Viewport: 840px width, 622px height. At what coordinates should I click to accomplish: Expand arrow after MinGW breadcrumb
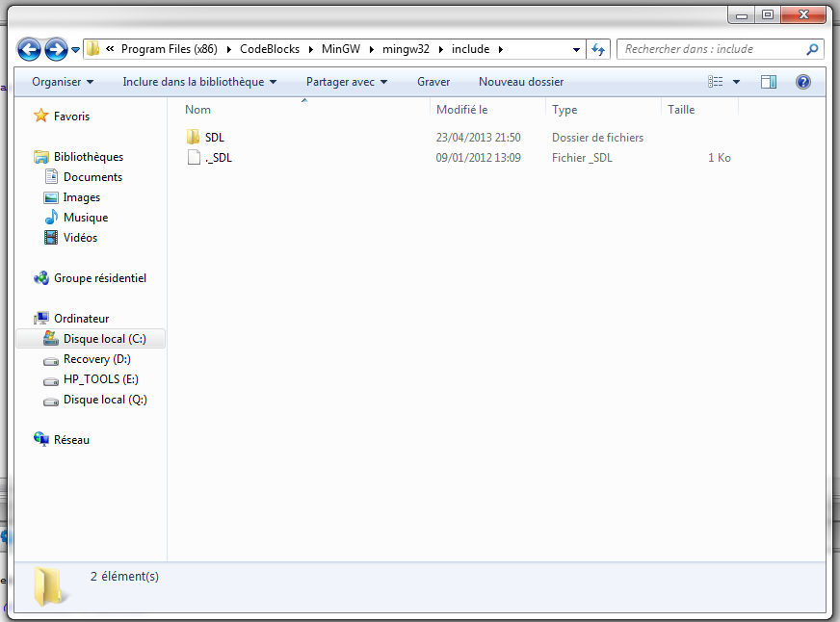click(x=371, y=50)
